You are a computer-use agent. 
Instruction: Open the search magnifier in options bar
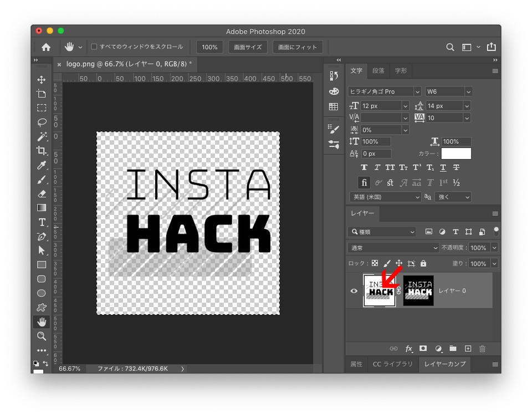click(450, 47)
